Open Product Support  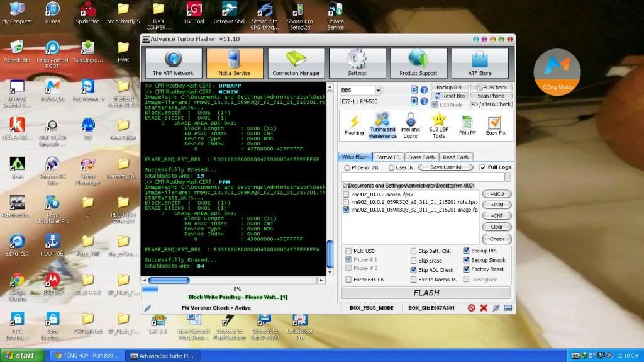pos(418,63)
